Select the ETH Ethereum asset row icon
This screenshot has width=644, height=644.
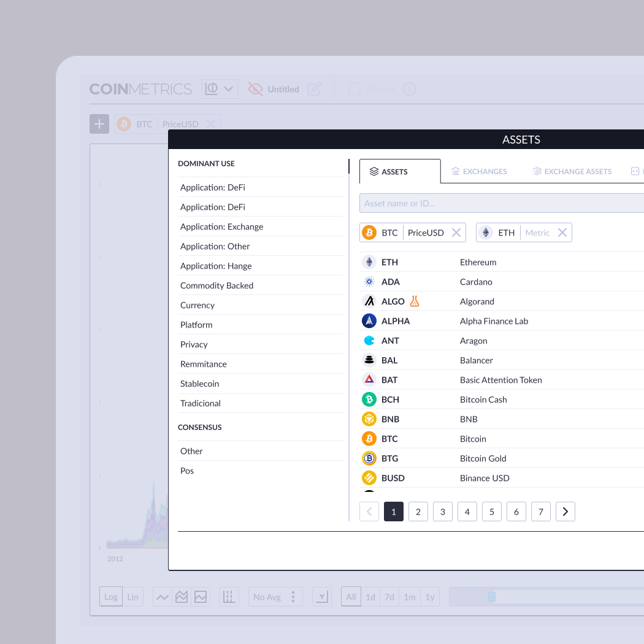click(369, 262)
